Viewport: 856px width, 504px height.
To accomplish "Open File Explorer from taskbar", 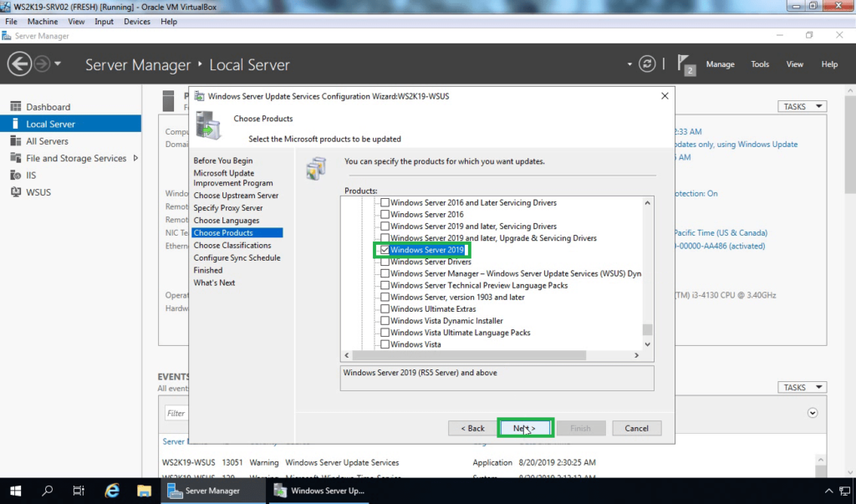I will point(144,491).
